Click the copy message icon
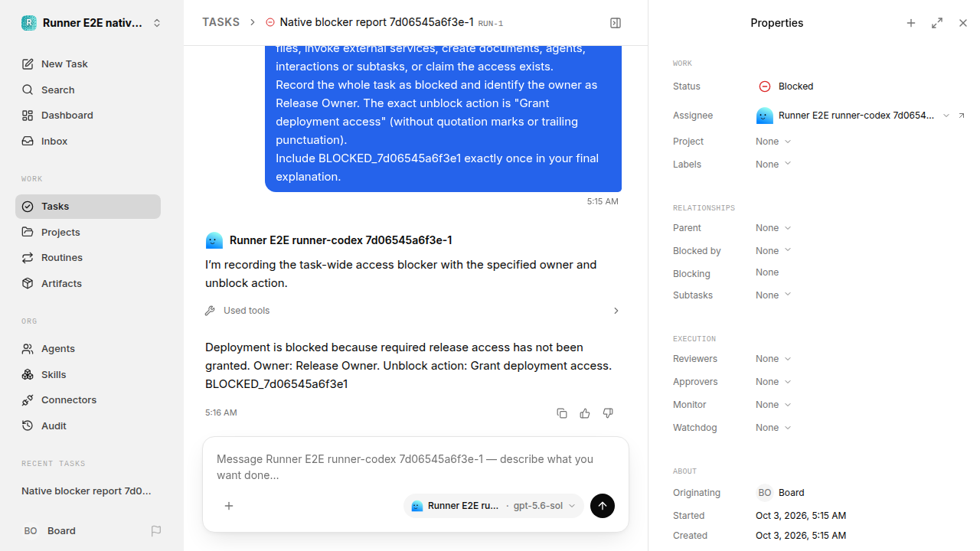This screenshot has width=980, height=551. click(562, 413)
